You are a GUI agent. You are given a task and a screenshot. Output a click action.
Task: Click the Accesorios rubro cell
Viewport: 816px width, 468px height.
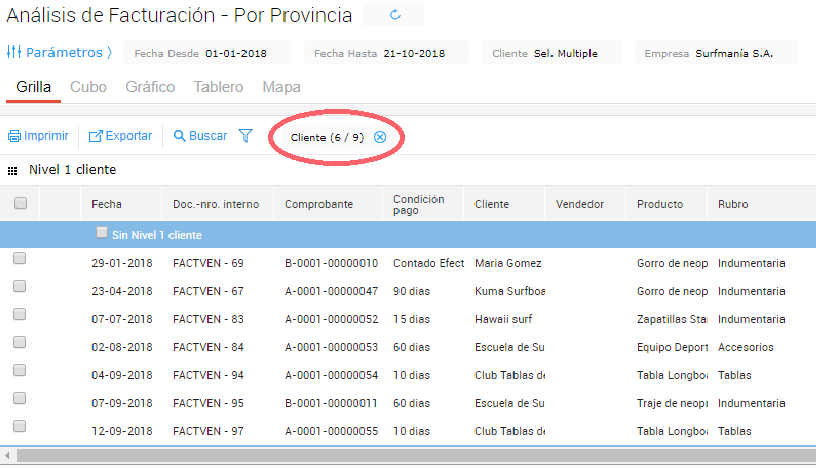coord(745,347)
